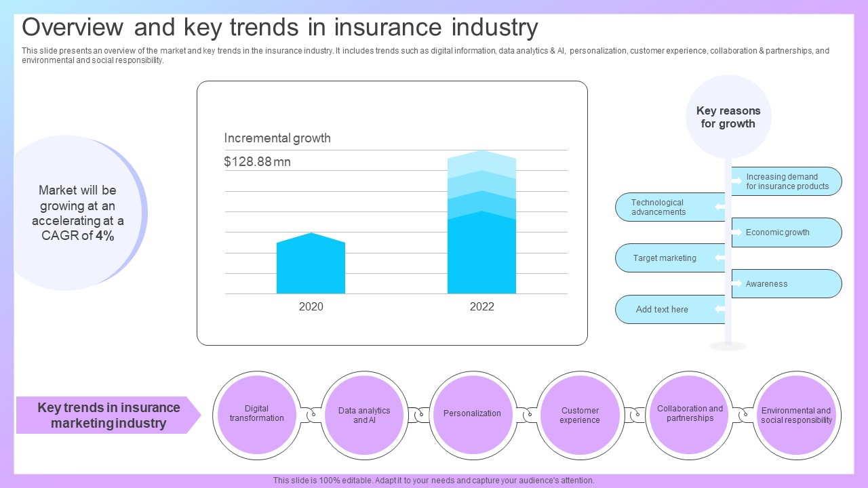Viewport: 868px width, 488px height.
Task: Click chain link between Collaboration and Environmental circles
Action: tap(743, 415)
